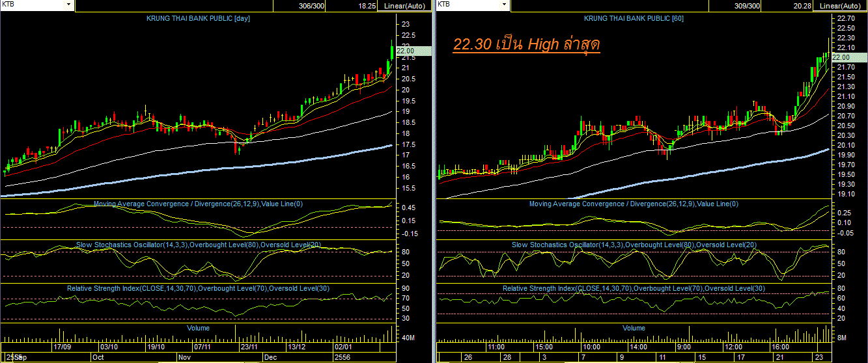Click the MACD indicator label in the day chart
This screenshot has height=363, width=868.
[198, 204]
